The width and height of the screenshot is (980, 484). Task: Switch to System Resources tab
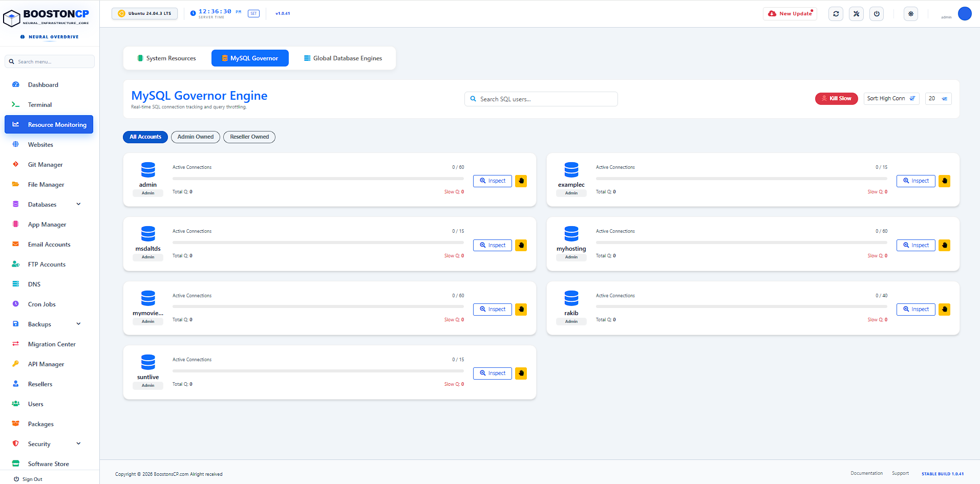(166, 58)
